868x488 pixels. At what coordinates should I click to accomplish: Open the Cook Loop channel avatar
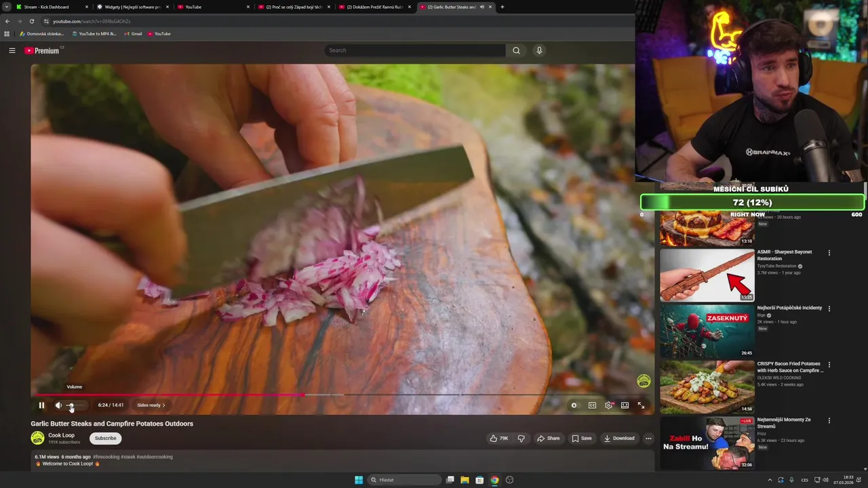click(37, 438)
